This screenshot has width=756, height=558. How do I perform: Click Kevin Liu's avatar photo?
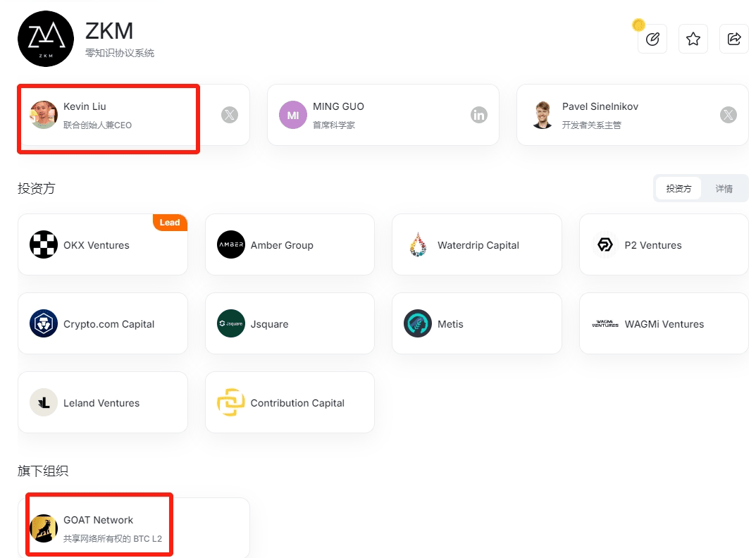[x=44, y=115]
